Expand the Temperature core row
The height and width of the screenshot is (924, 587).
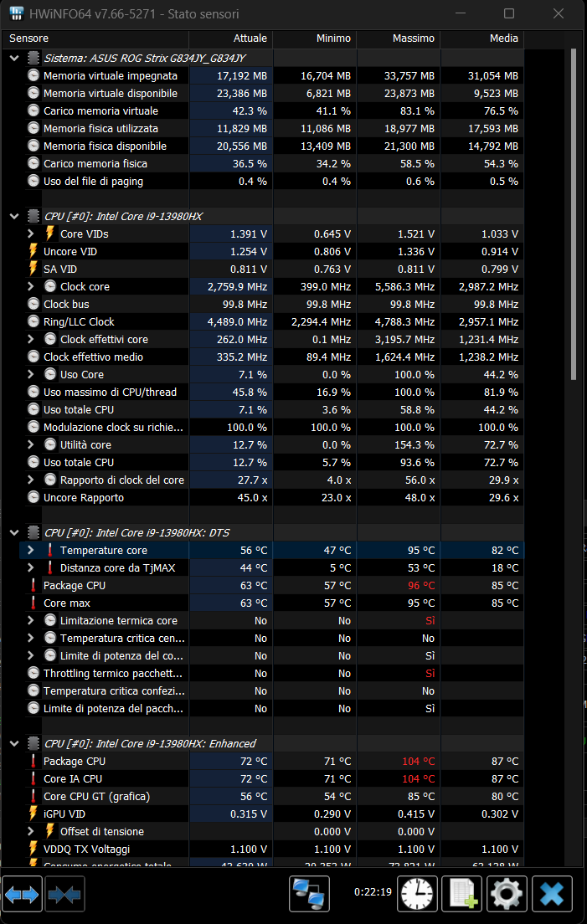(x=31, y=551)
